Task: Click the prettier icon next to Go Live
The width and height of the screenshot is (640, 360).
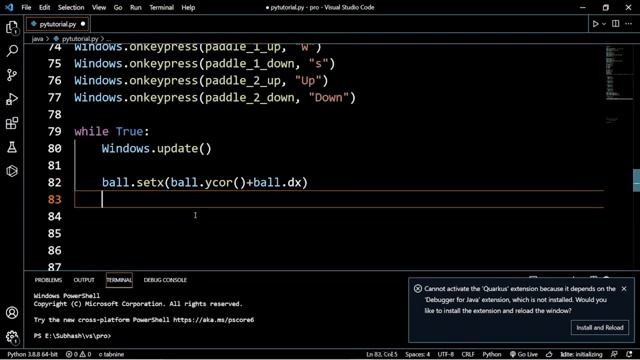Action: [549, 354]
